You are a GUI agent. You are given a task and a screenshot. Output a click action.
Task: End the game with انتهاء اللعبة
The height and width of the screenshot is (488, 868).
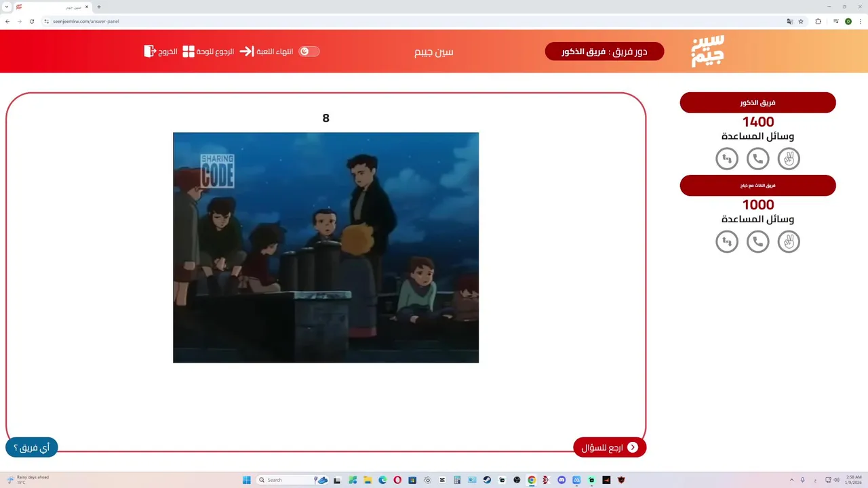click(x=267, y=52)
